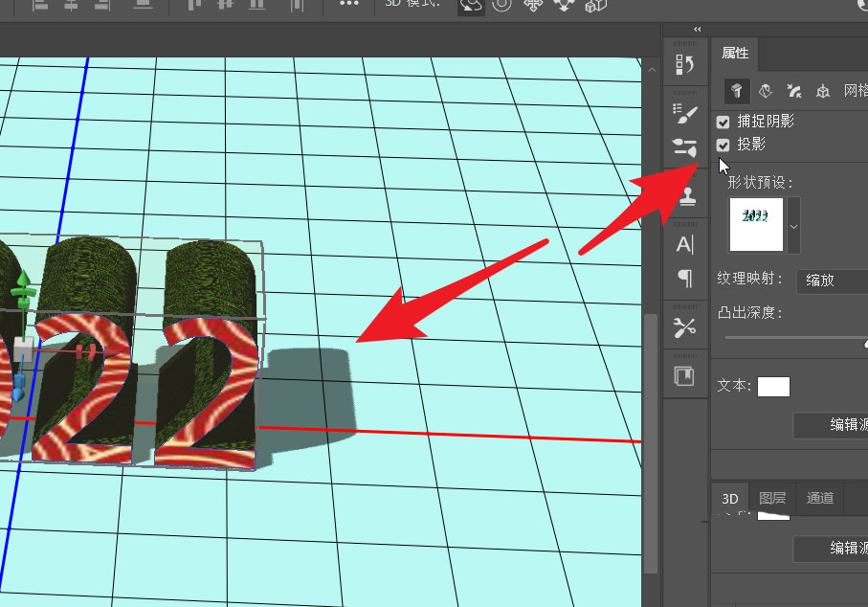Switch to the 通道 tab
This screenshot has width=868, height=607.
[820, 498]
